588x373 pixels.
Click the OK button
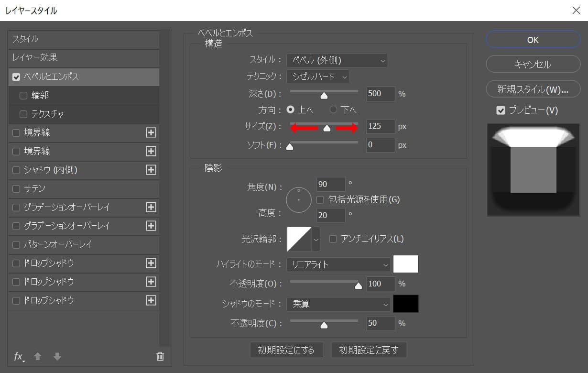tap(533, 40)
